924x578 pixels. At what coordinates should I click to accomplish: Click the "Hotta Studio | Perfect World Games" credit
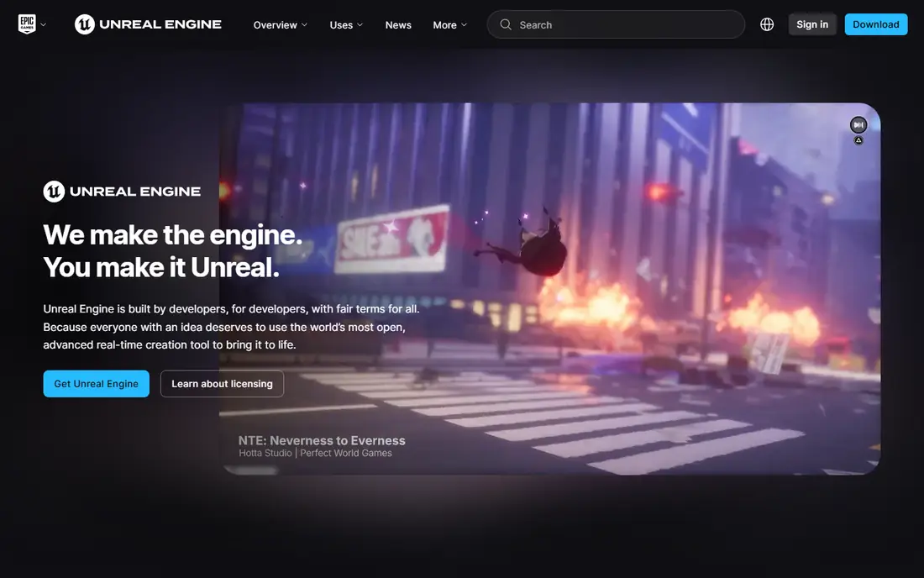point(315,453)
